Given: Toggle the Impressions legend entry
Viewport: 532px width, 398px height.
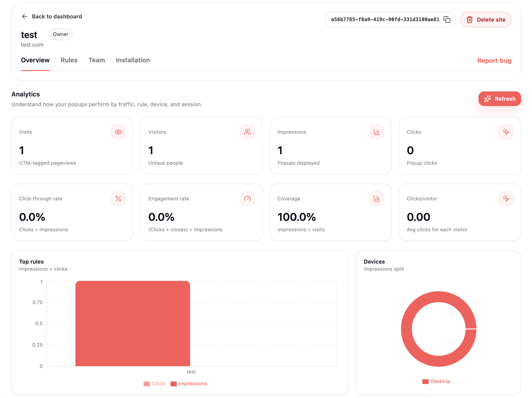Looking at the screenshot, I should click(x=189, y=383).
